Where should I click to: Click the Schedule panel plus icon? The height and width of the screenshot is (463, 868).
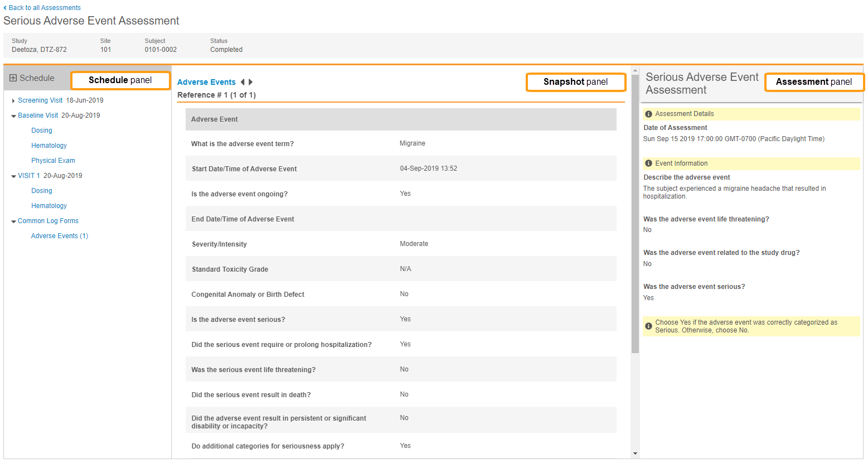(x=13, y=78)
